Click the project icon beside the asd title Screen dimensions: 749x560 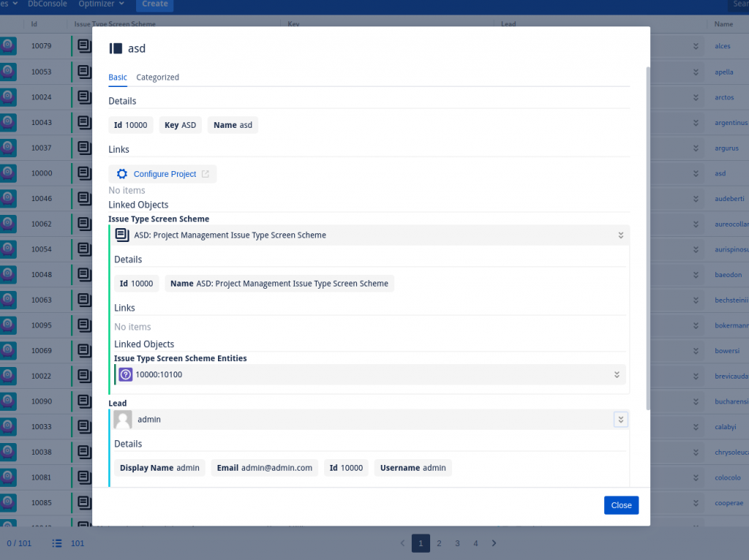116,48
